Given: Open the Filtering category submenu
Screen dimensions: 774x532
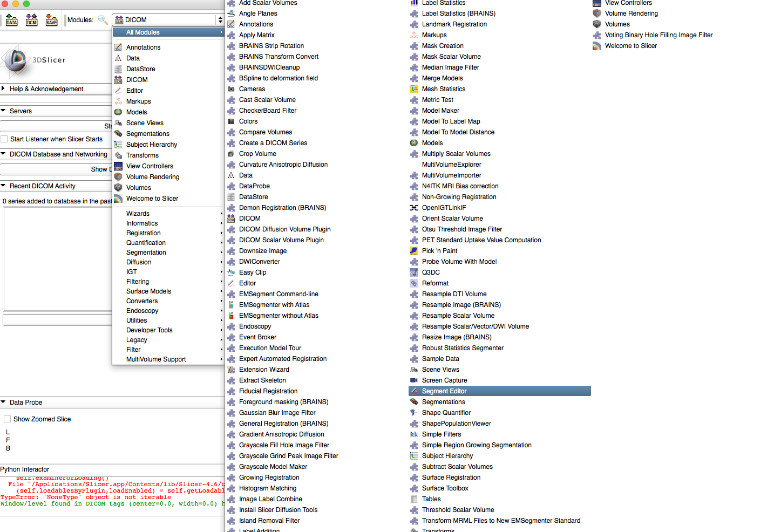Looking at the screenshot, I should click(168, 282).
